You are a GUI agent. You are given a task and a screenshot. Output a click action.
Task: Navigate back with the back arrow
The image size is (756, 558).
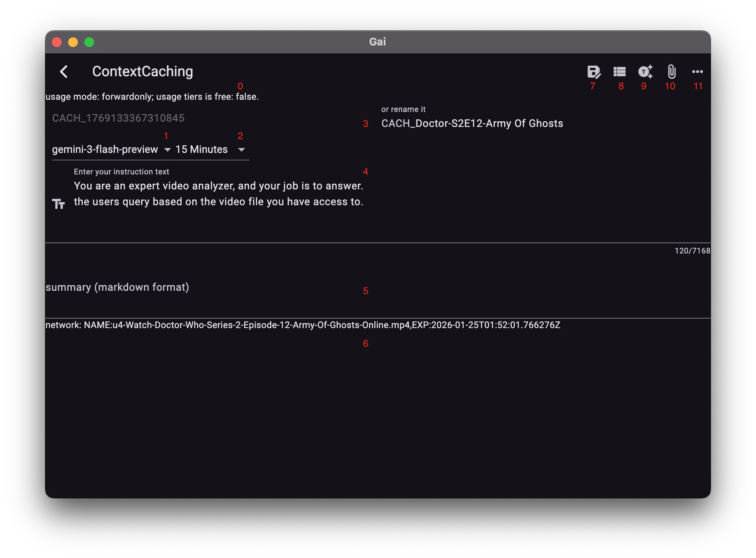point(64,71)
